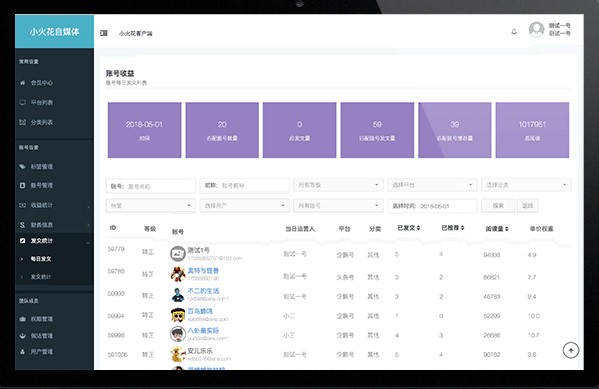The width and height of the screenshot is (599, 389).
Task: Click avatar of account 不二的生活
Action: [x=178, y=294]
